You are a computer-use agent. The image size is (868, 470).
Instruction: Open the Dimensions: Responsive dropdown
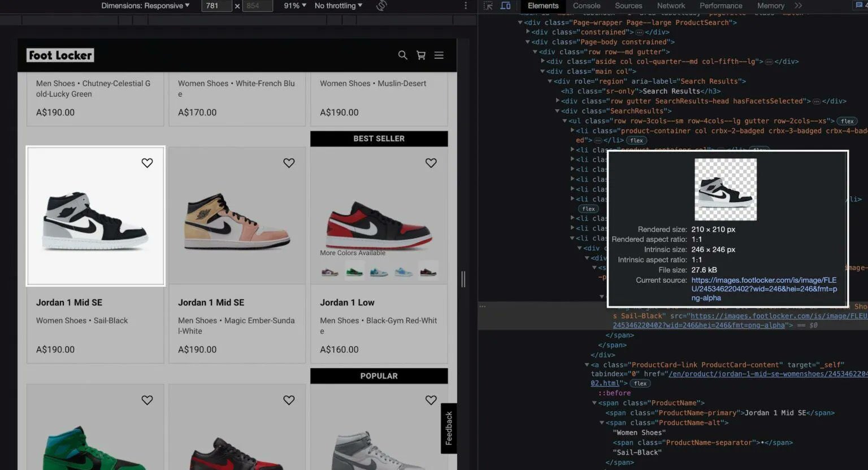tap(145, 6)
